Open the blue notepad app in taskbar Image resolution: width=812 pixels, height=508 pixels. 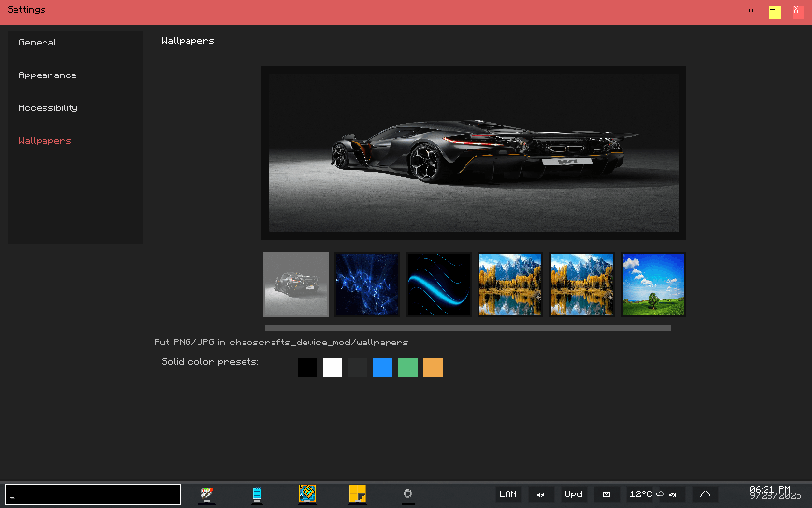click(x=257, y=494)
